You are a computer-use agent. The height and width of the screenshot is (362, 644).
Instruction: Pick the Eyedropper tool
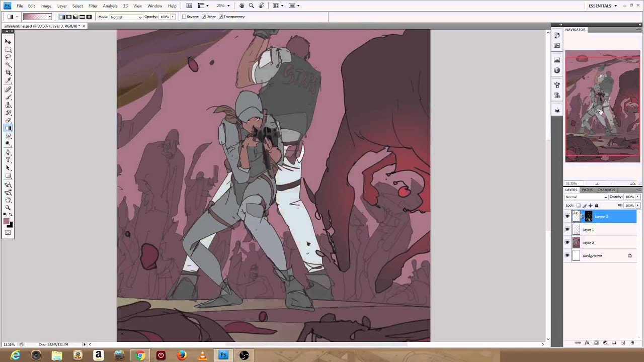pos(8,81)
